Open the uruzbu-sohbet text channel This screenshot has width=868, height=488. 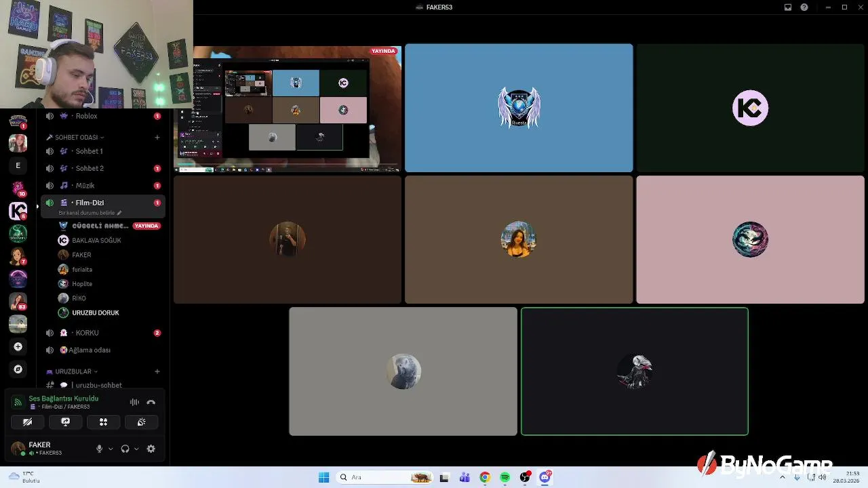click(x=102, y=385)
